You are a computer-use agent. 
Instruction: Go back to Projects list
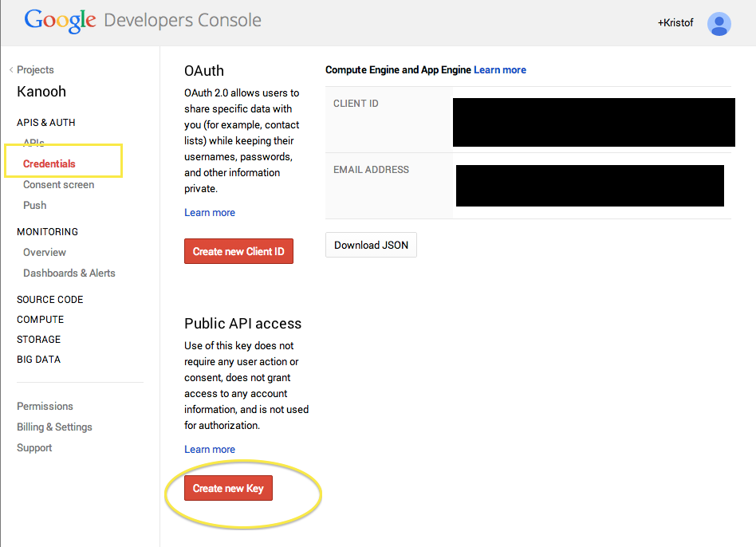(35, 70)
